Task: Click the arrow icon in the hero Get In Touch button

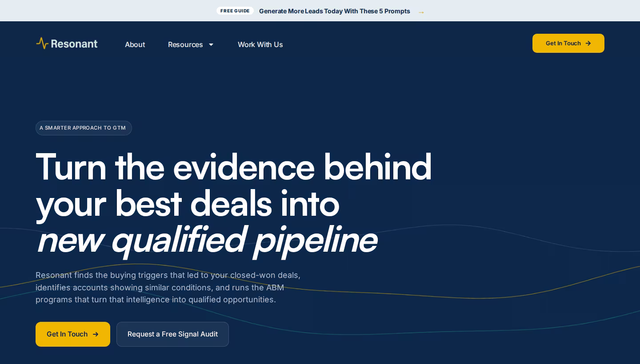Action: coord(96,334)
